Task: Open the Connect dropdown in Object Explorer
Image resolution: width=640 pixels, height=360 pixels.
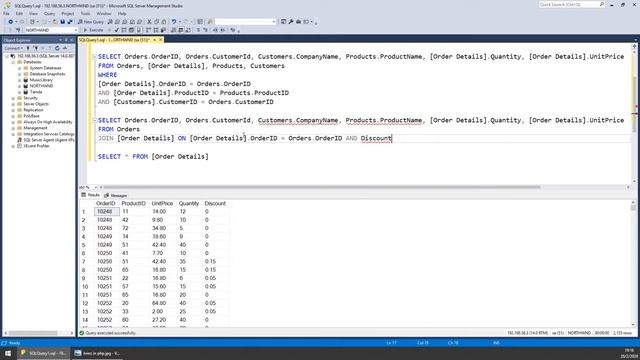Action: [13, 48]
